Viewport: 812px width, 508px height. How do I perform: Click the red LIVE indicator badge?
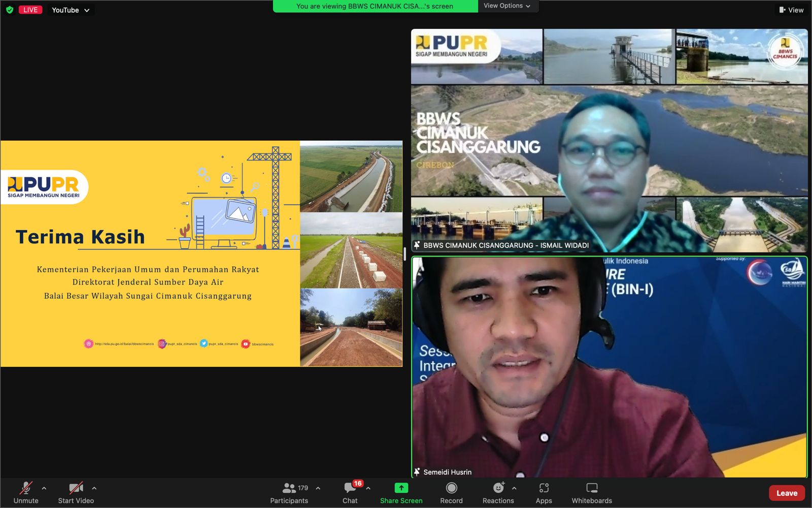(x=30, y=10)
